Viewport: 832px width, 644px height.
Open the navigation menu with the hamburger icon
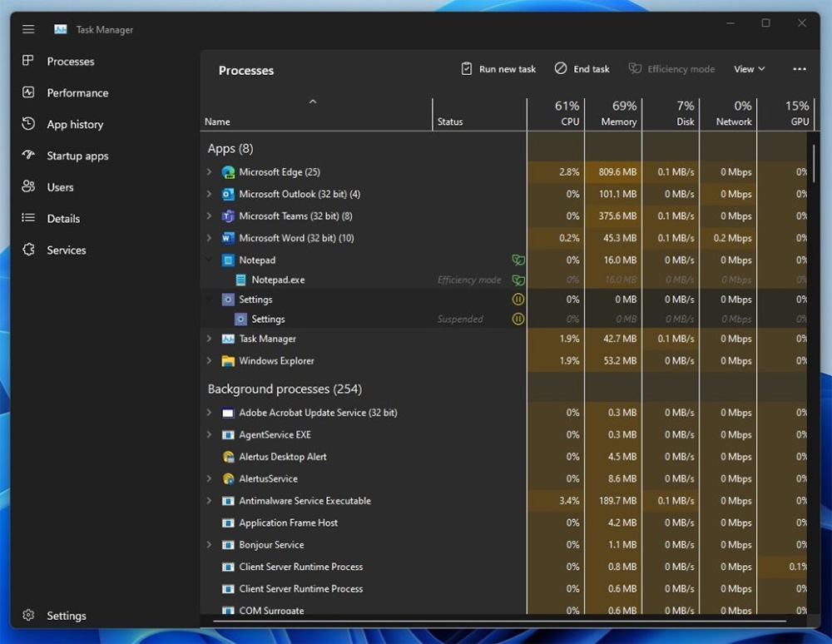click(27, 28)
